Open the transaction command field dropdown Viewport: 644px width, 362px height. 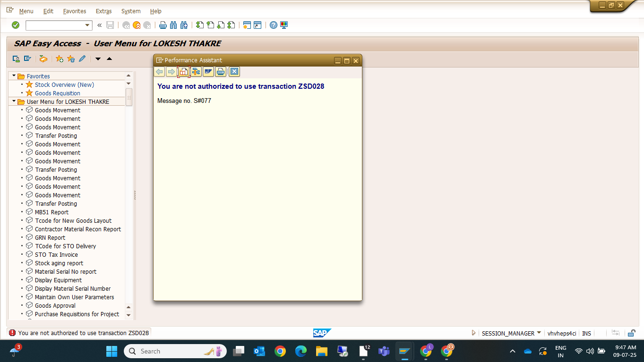tap(87, 25)
